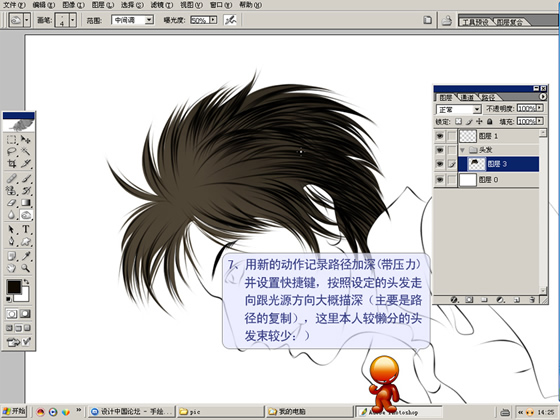Open blend mode 正常 dropdown

tap(477, 109)
